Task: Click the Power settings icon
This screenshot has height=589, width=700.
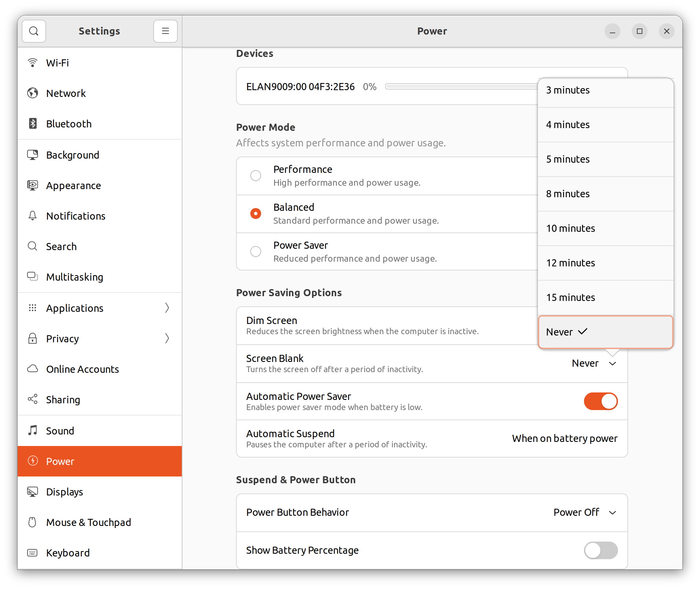Action: 32,461
